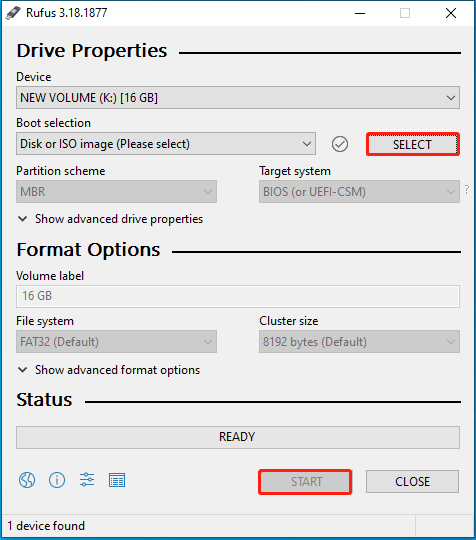Open the Cluster size dropdown
Screen dimensions: 476x540
click(359, 342)
